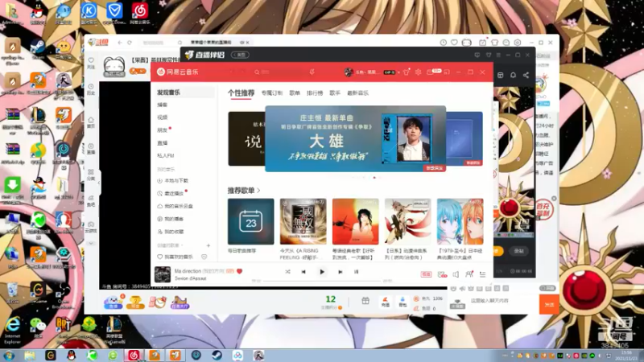The width and height of the screenshot is (644, 362).
Task: Click the chat input field in Douyu window
Action: tap(502, 301)
